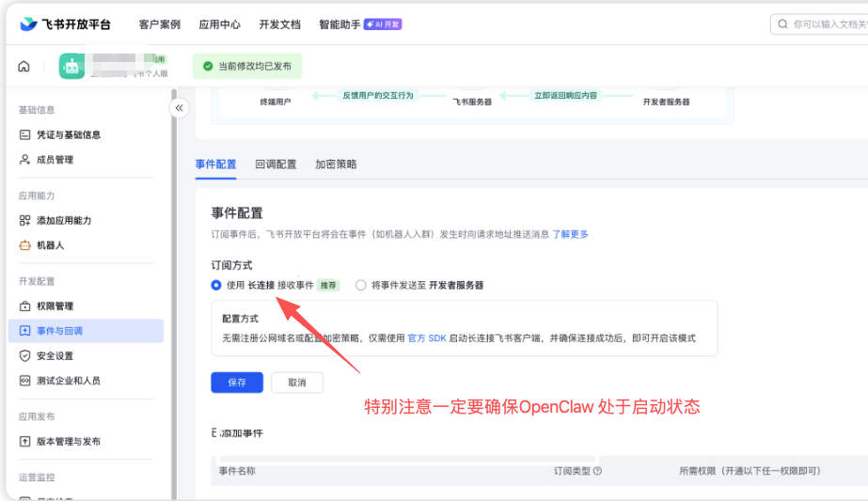Click the 凭证与基础信息 card icon
Viewport: 868px width, 501px height.
tap(24, 134)
